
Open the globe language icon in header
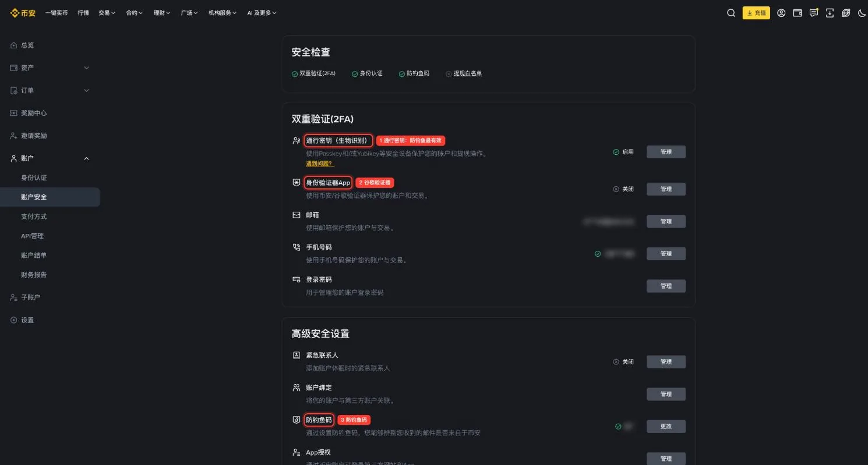point(846,13)
